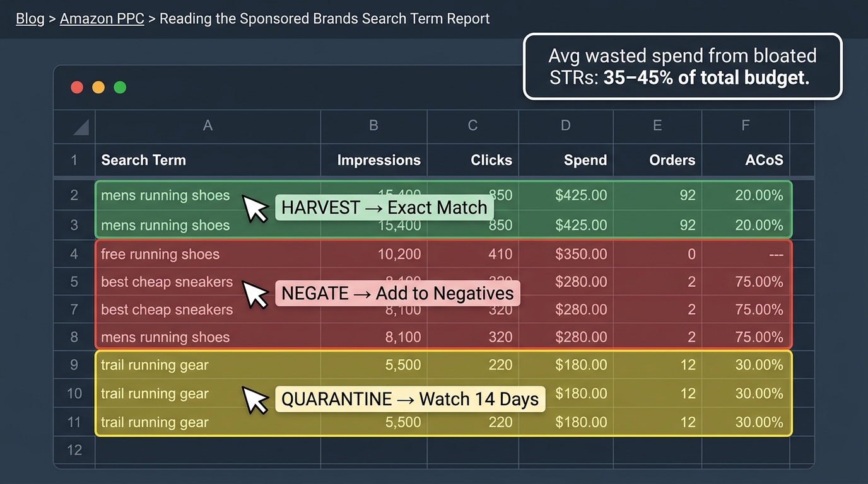Open the Blog breadcrumb link

coord(30,19)
